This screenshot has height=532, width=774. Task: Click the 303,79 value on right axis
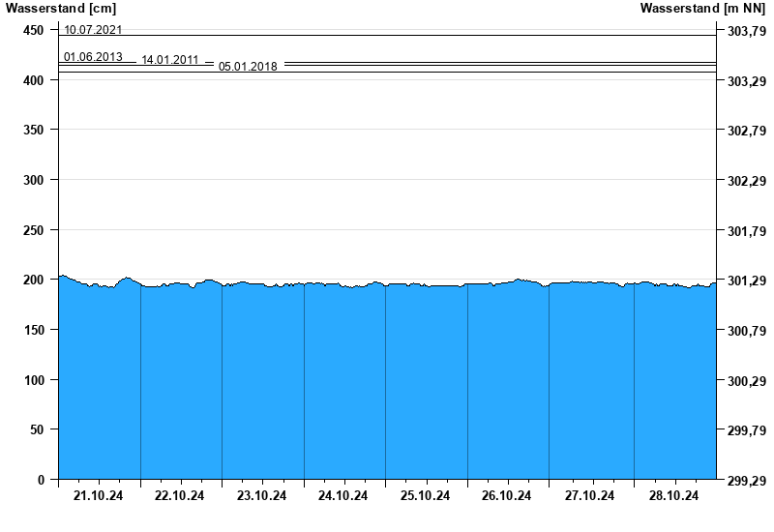pos(746,31)
